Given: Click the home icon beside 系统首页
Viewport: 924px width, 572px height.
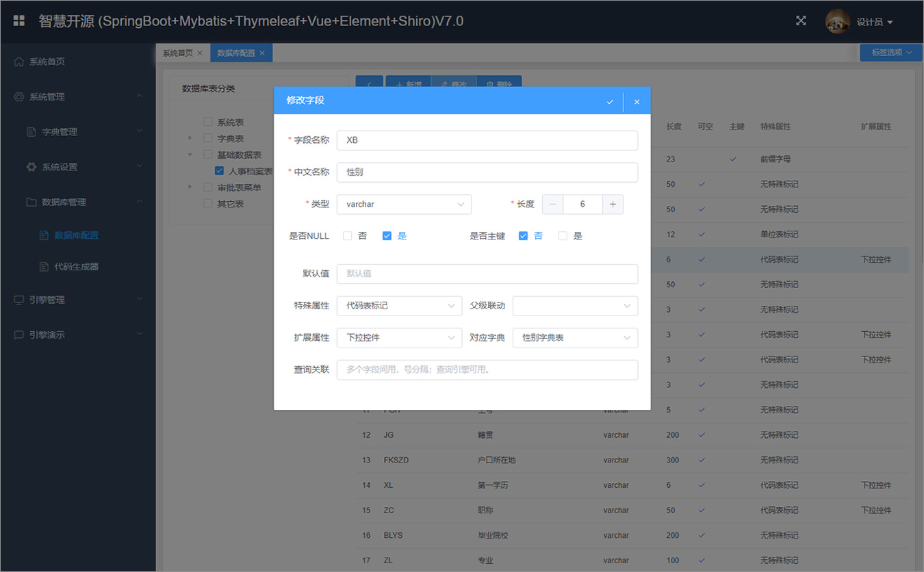Looking at the screenshot, I should (19, 62).
